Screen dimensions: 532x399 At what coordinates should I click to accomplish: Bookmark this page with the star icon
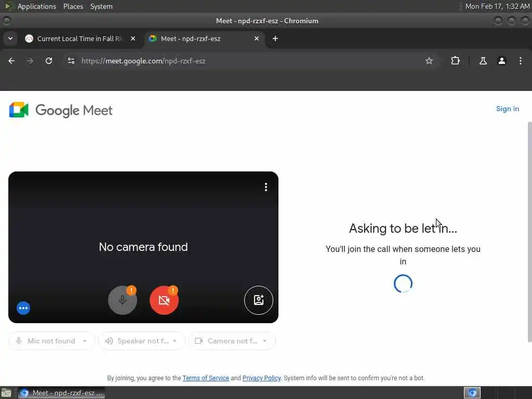coord(429,61)
